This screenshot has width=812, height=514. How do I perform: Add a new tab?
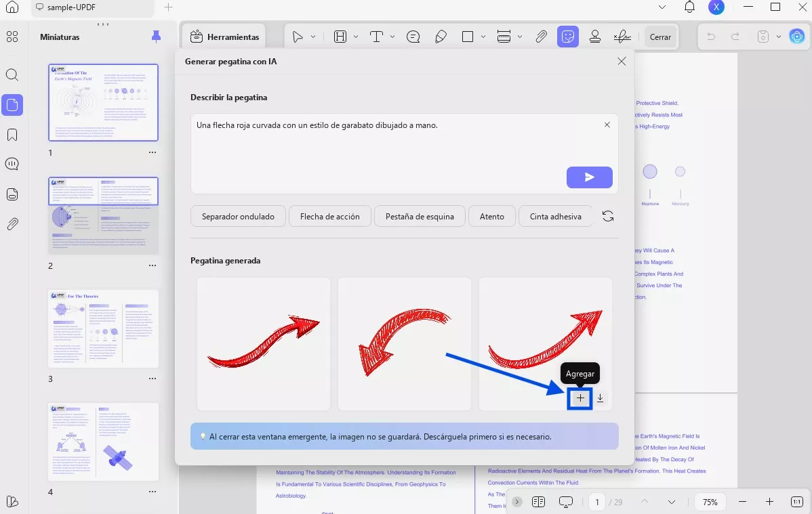[168, 7]
